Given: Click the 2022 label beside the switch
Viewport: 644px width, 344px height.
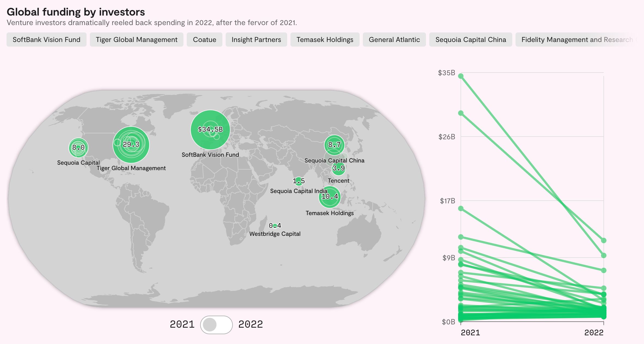Looking at the screenshot, I should tap(250, 324).
